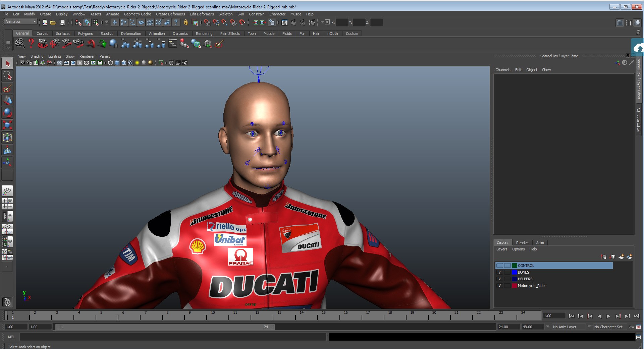This screenshot has height=349, width=644.
Task: Toggle visibility box of CONTROL layer
Action: [499, 266]
